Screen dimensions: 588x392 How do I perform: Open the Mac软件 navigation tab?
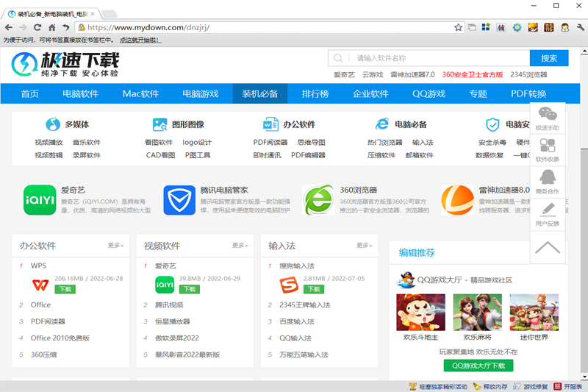coord(140,94)
